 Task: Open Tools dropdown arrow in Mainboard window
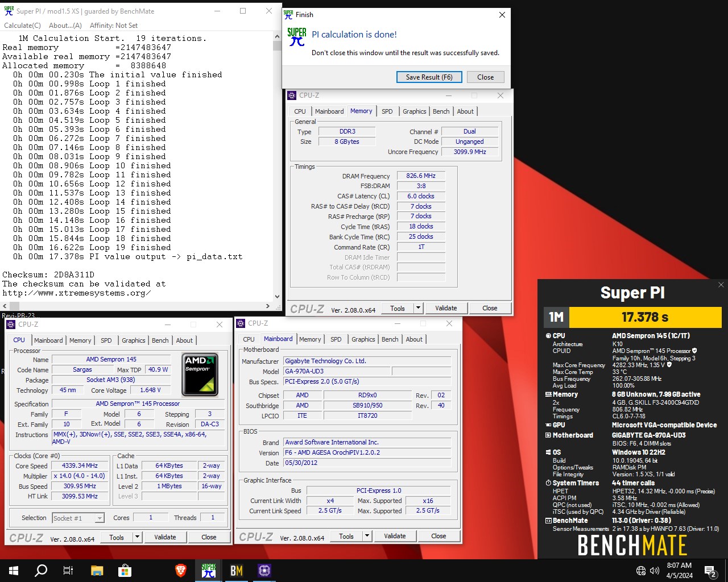click(x=367, y=536)
